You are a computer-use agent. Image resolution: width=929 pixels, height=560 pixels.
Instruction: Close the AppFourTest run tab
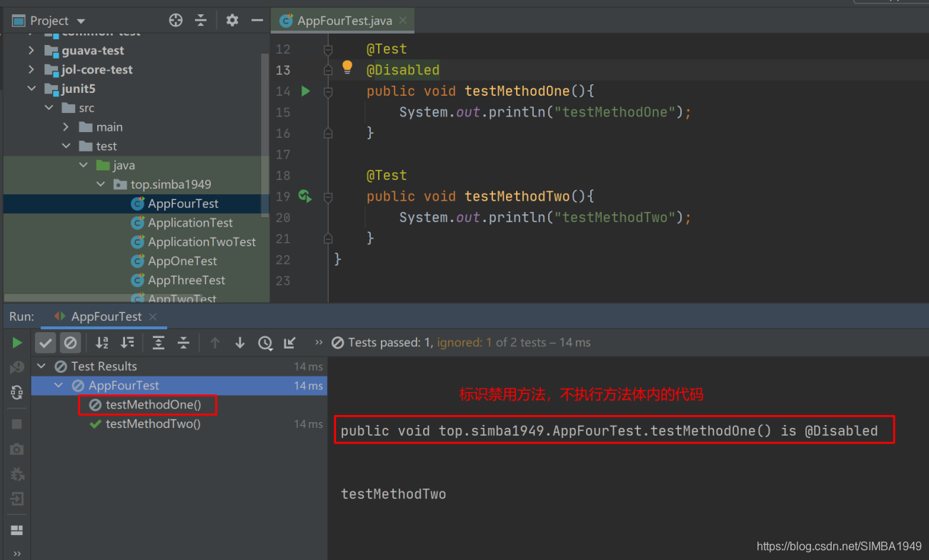click(x=153, y=316)
